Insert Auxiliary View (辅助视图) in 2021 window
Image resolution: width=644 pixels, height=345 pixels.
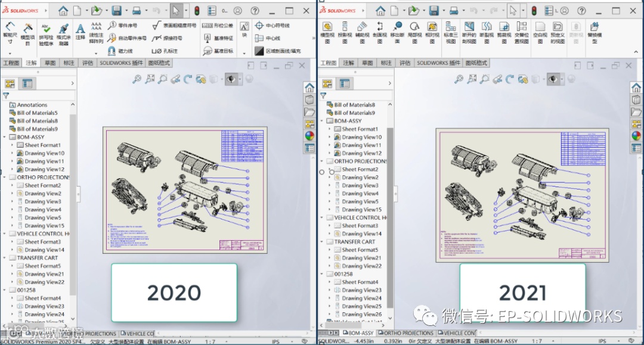(362, 33)
